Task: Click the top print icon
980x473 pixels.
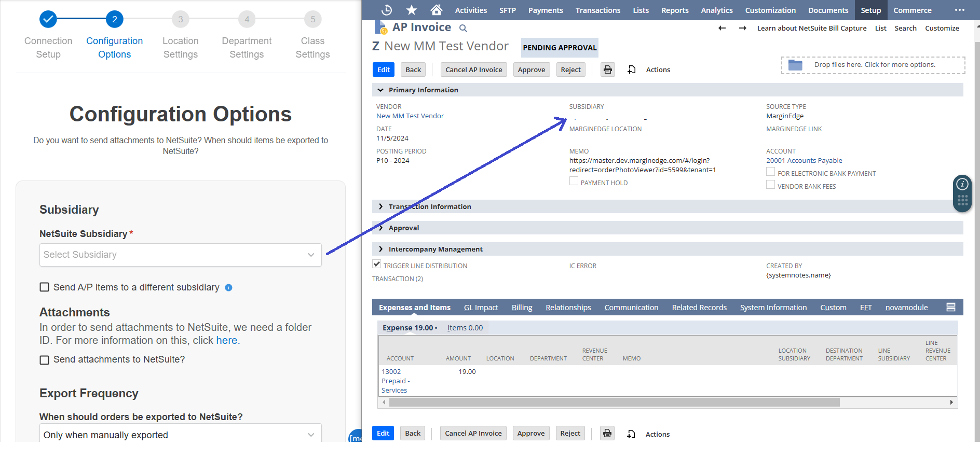Action: [608, 69]
